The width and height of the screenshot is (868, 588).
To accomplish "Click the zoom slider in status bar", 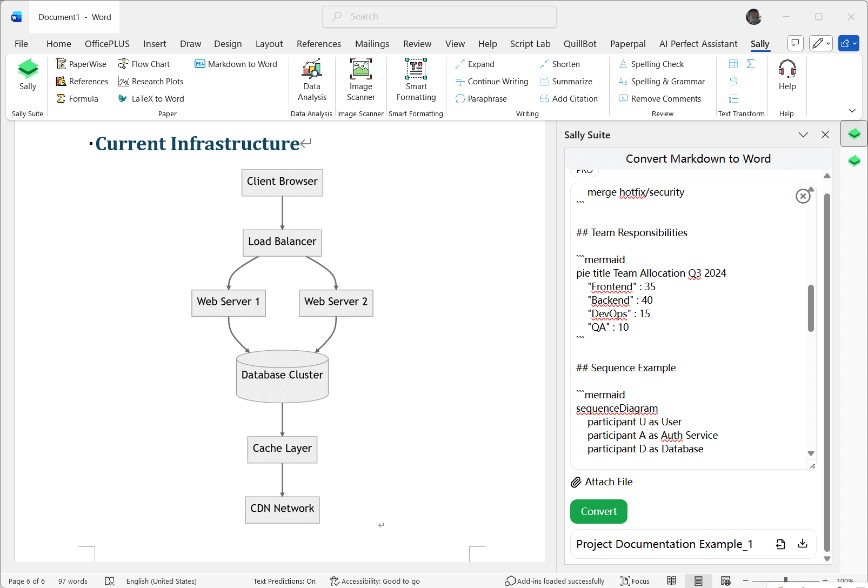I will [x=785, y=581].
